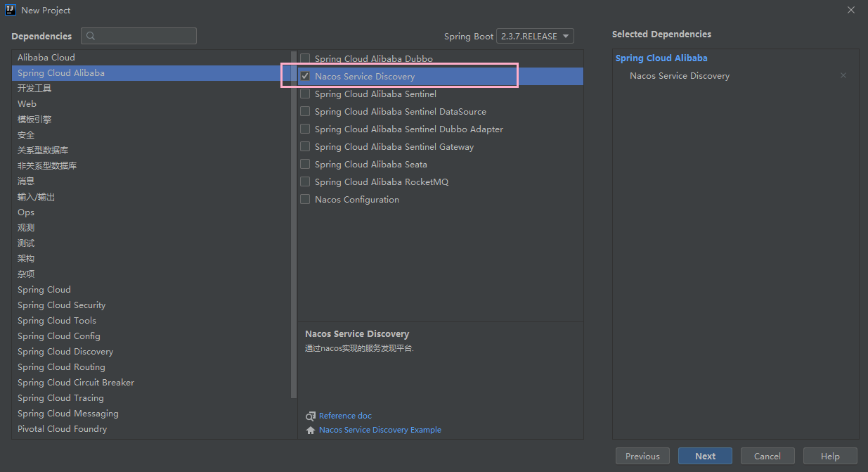The width and height of the screenshot is (868, 472).
Task: Click the Reference doc icon
Action: coord(311,416)
